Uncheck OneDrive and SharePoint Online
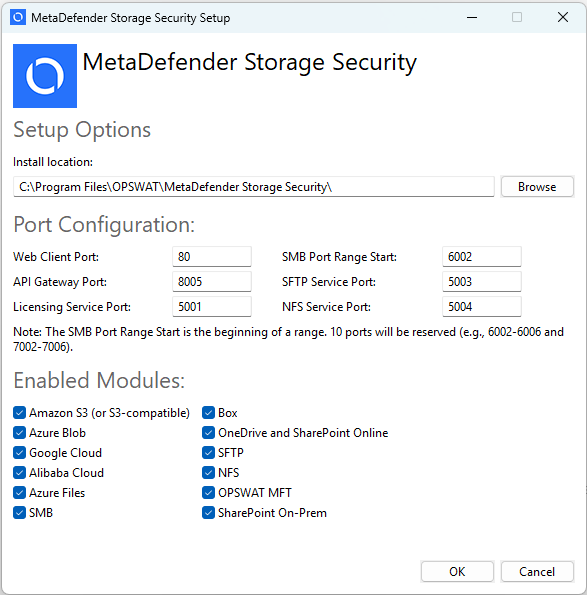The height and width of the screenshot is (595, 587). tap(208, 433)
